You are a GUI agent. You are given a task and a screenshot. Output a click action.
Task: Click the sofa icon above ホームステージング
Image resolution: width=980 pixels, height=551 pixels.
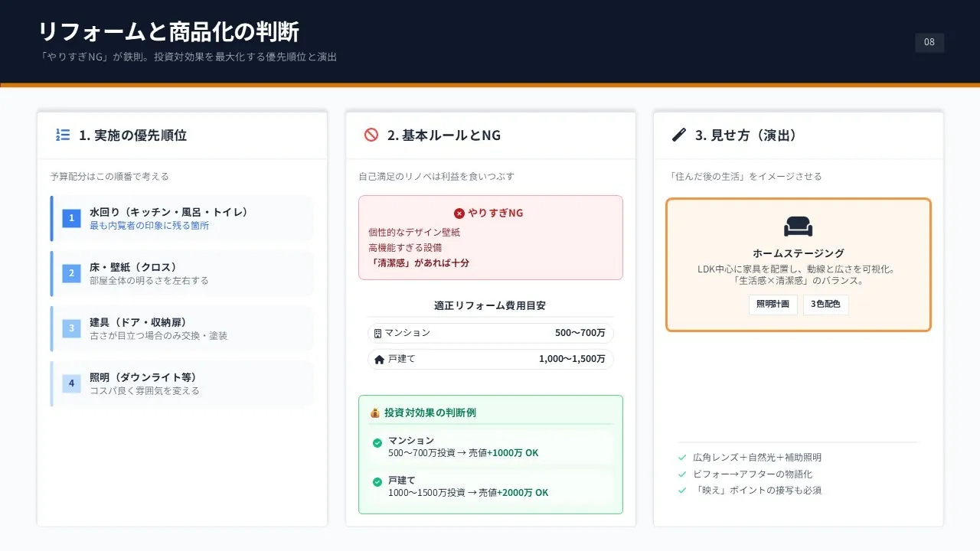tap(798, 227)
